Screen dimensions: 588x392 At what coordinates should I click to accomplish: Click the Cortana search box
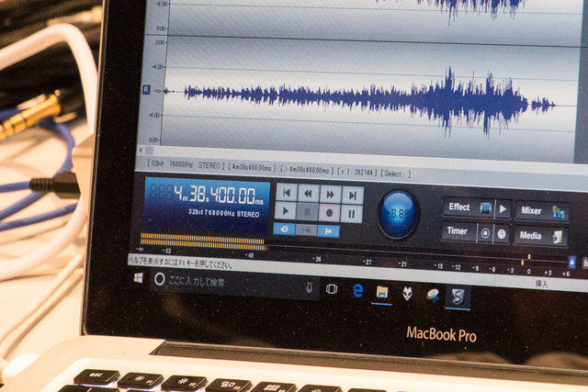tap(235, 284)
